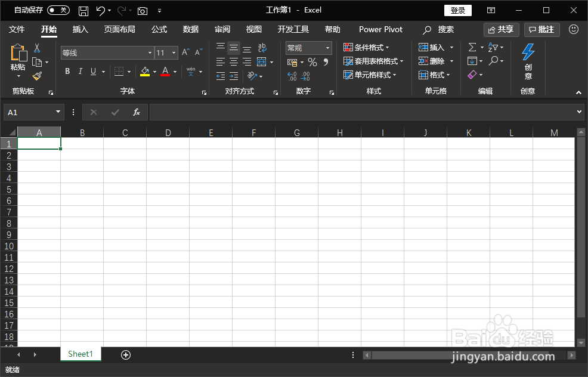Apply yellow fill color
The width and height of the screenshot is (588, 377).
145,71
